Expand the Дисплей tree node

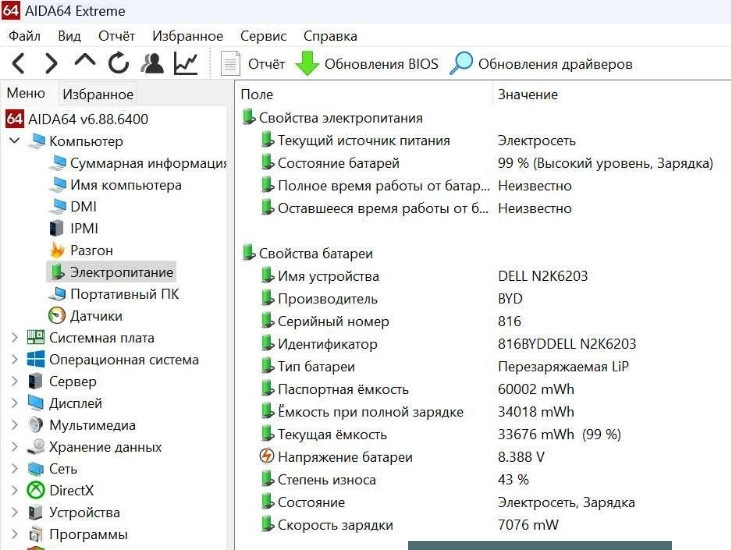[14, 403]
